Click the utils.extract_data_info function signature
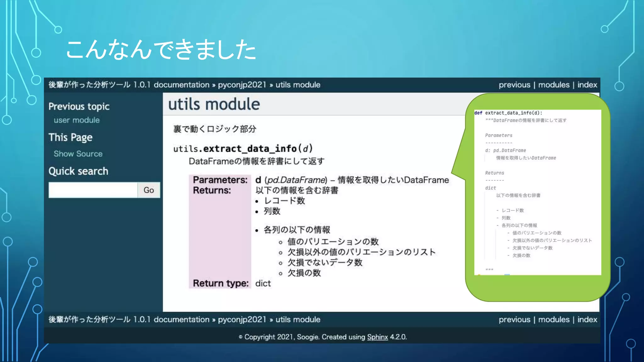 click(x=243, y=148)
